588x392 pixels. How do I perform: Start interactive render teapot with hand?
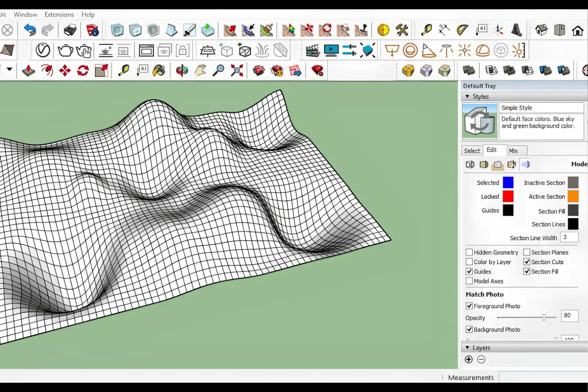pos(84,51)
